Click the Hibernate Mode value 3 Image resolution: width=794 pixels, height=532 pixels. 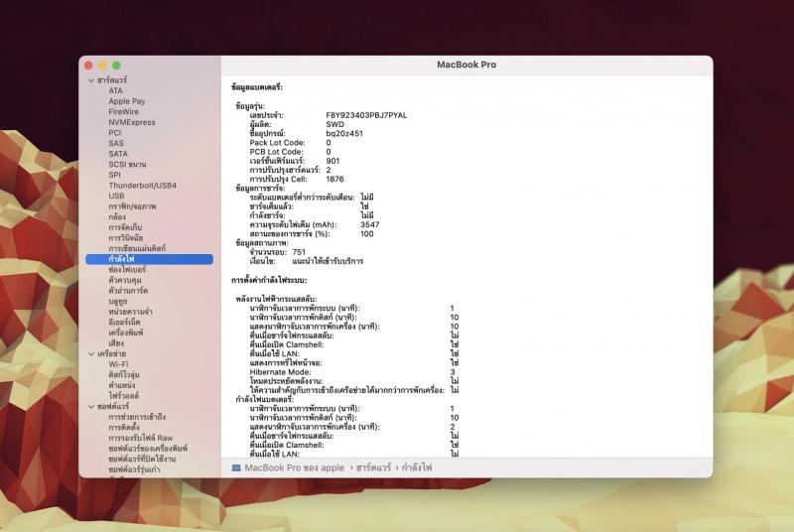[453, 372]
